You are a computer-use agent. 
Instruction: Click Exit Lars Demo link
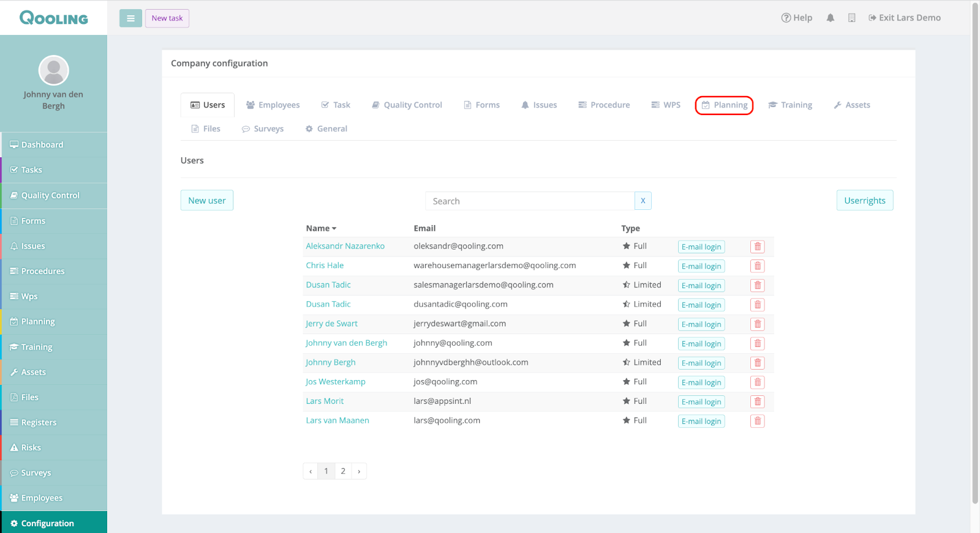(905, 18)
